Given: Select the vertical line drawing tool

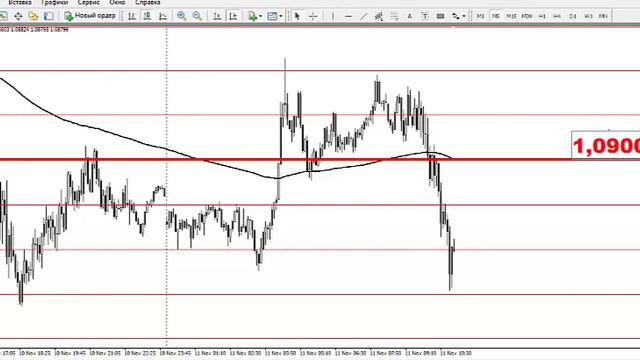Looking at the screenshot, I should [x=333, y=16].
